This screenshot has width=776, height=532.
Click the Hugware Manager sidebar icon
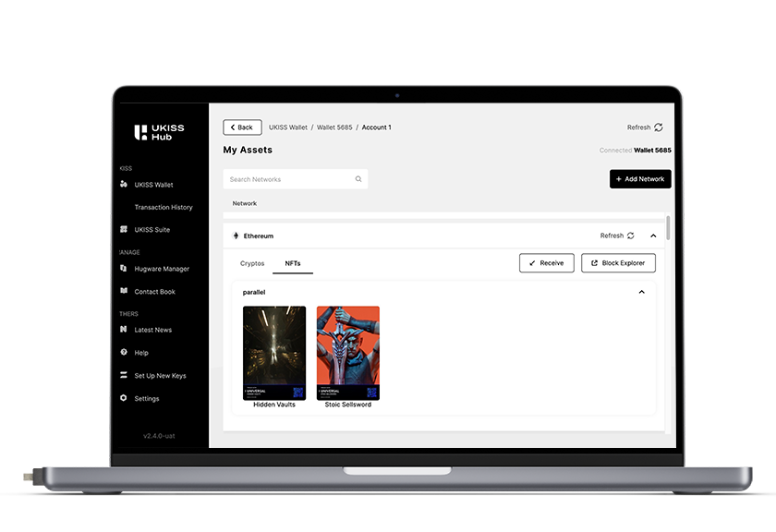[x=123, y=268]
